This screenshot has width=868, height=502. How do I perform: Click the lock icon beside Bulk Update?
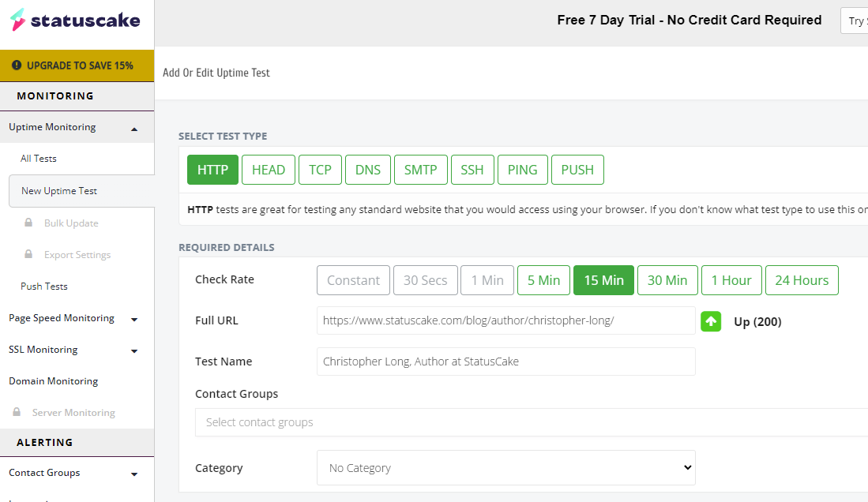[28, 223]
